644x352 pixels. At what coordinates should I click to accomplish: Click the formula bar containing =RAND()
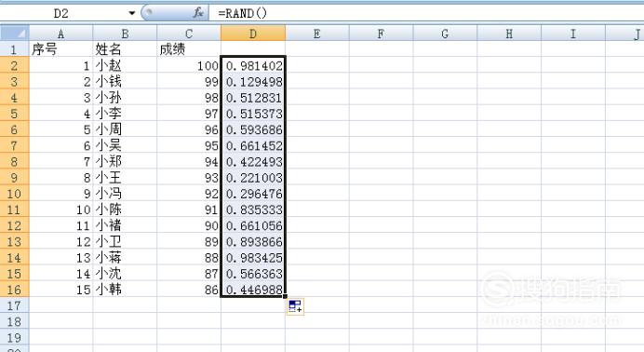click(x=426, y=13)
